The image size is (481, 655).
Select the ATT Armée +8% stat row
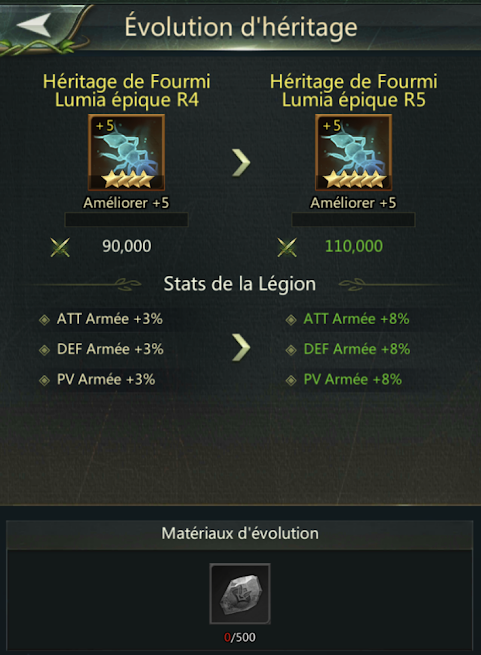(x=351, y=319)
